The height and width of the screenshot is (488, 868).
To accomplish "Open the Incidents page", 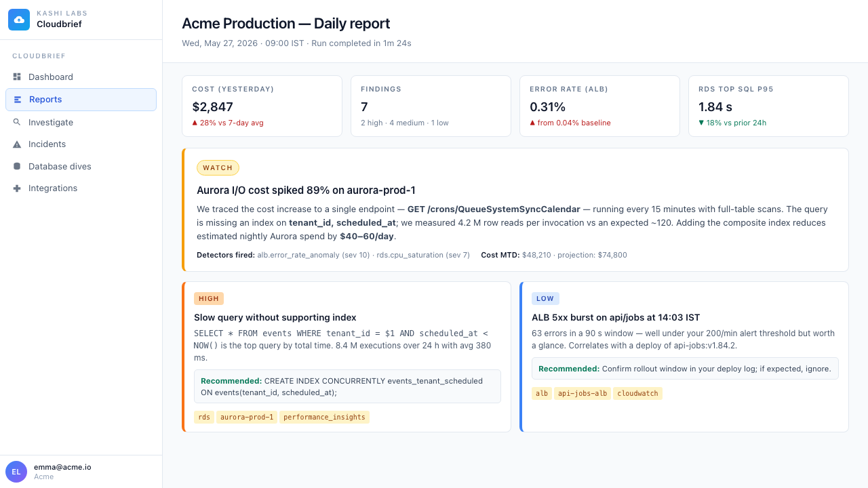I will 81,144.
